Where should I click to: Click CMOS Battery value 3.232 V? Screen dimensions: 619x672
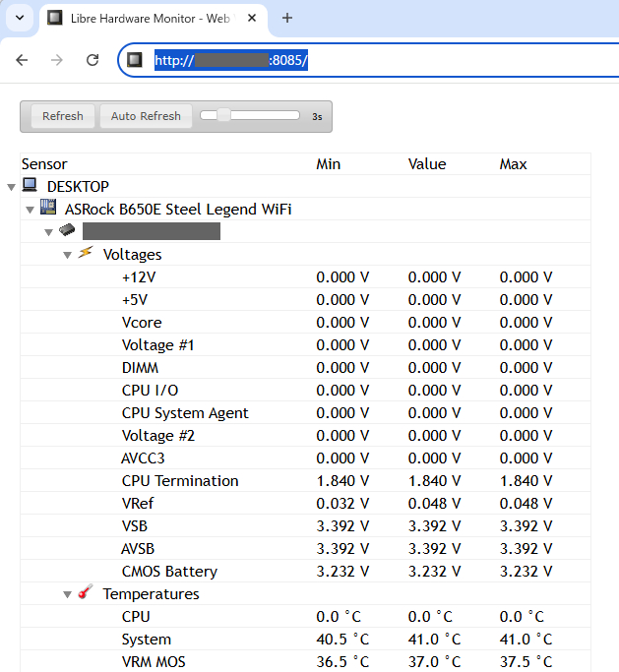click(x=434, y=572)
